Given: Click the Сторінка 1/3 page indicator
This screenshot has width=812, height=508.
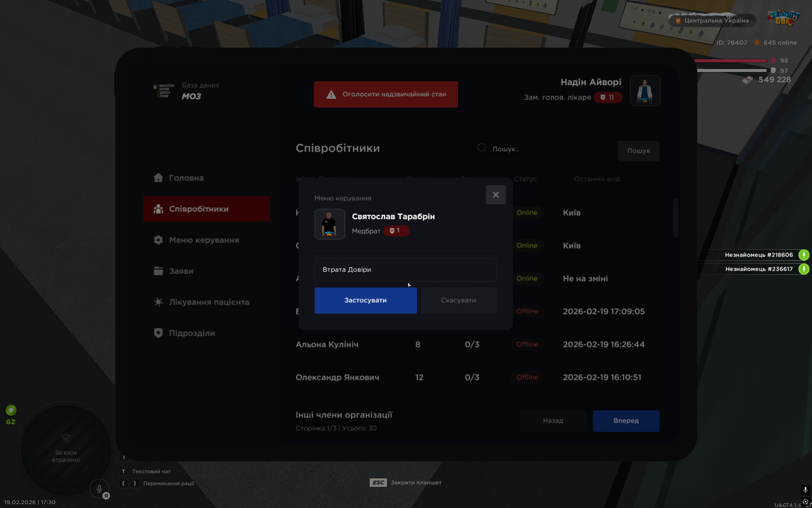Looking at the screenshot, I should click(336, 428).
